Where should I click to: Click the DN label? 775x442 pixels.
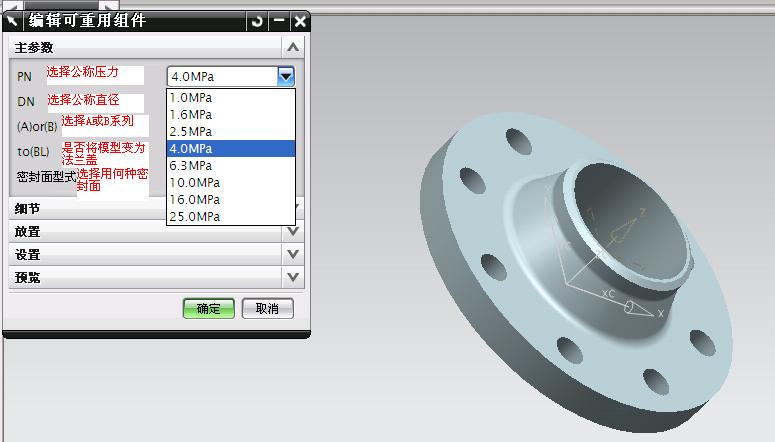26,101
